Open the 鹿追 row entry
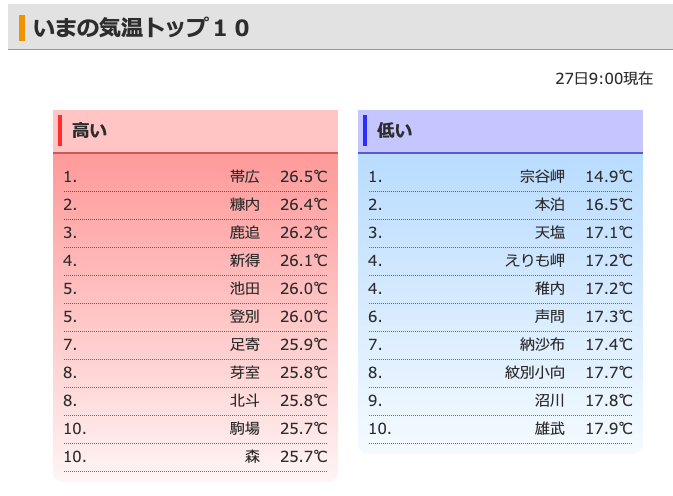This screenshot has width=673, height=496. [x=244, y=233]
